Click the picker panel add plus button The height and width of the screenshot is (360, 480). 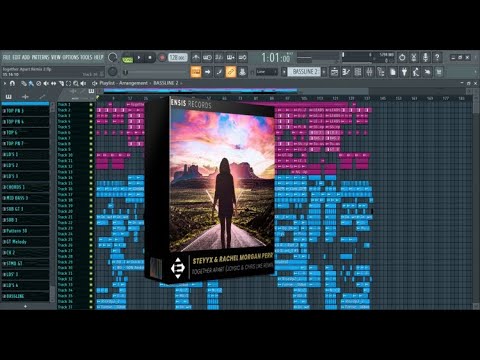(25, 306)
